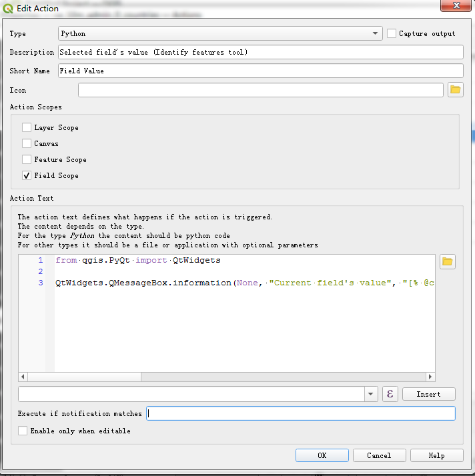Enable the Layer Scope checkbox
Image resolution: width=475 pixels, height=476 pixels.
(x=27, y=127)
